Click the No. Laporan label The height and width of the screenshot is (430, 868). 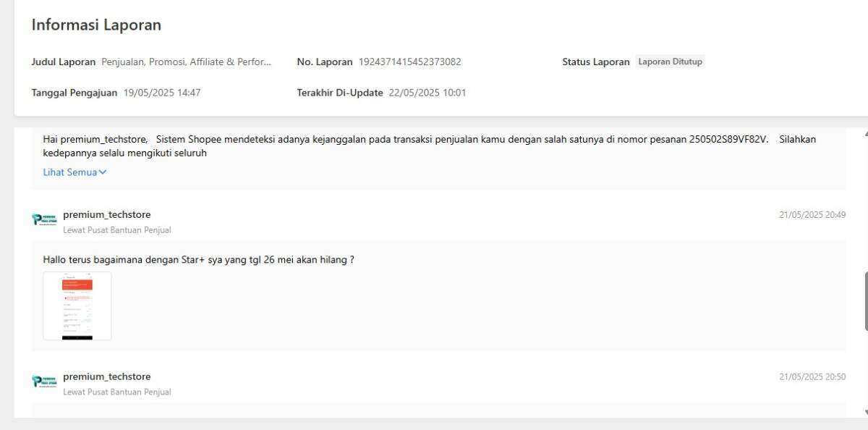325,62
